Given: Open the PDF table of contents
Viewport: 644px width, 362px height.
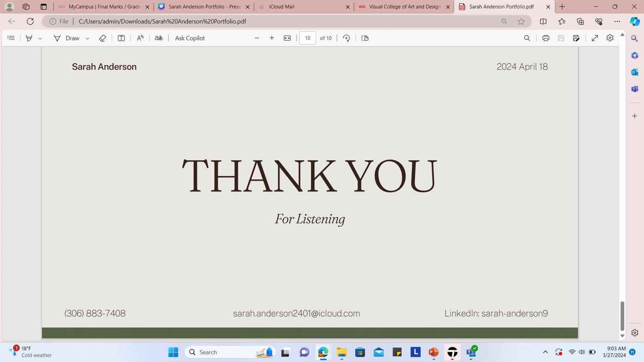Looking at the screenshot, I should [x=11, y=38].
